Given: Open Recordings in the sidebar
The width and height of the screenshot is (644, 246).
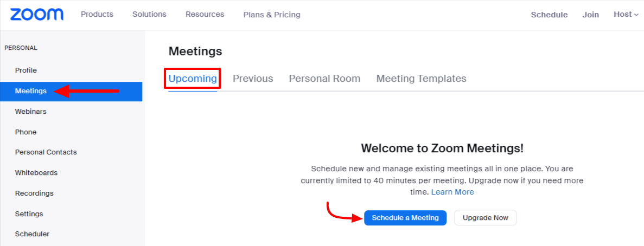Looking at the screenshot, I should 34,193.
